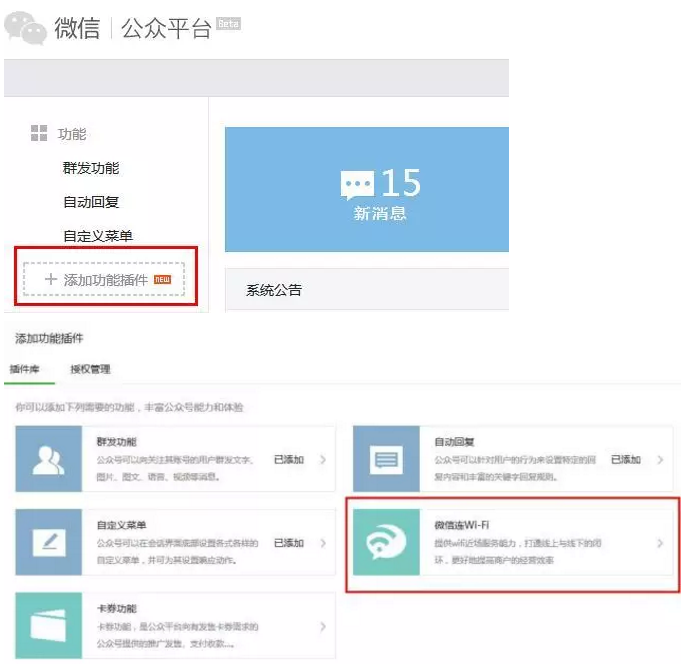Click the WeChat logo icon
The width and height of the screenshot is (686, 664).
[25, 28]
